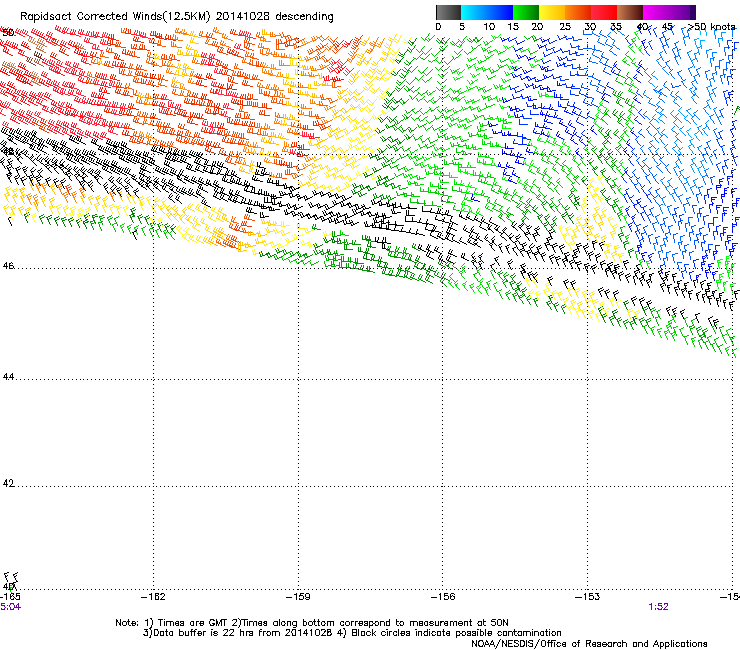Click the note about black circles contamination
The height and width of the screenshot is (650, 740).
[449, 633]
